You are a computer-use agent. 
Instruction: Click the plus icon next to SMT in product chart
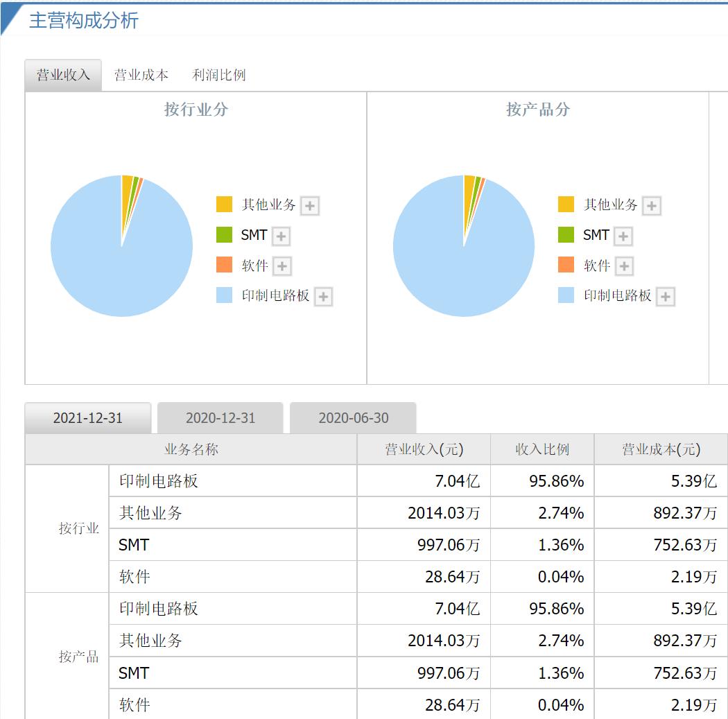click(x=622, y=236)
